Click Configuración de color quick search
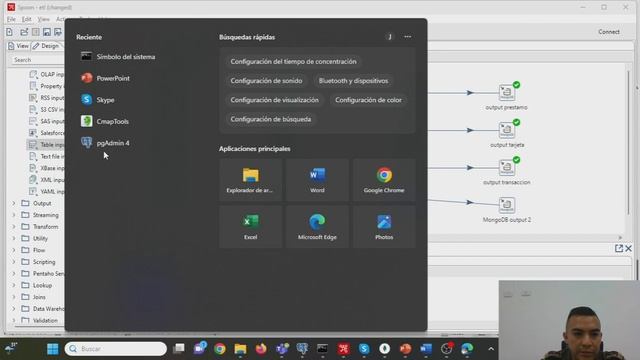640x360 pixels. pos(368,100)
